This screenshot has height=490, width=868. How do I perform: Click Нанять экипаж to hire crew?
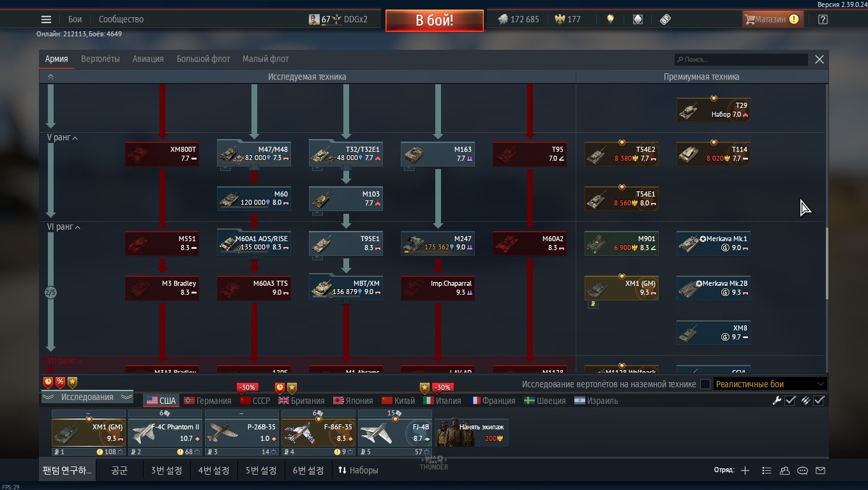(x=472, y=432)
